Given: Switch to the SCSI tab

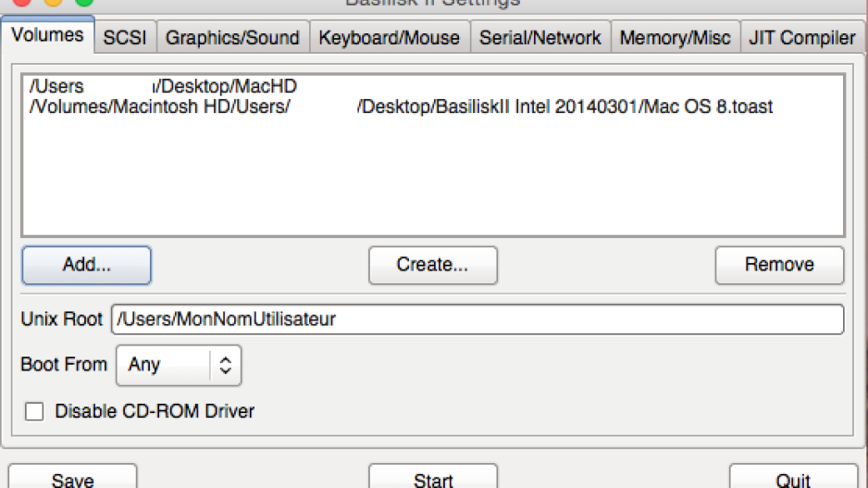Looking at the screenshot, I should click(125, 38).
